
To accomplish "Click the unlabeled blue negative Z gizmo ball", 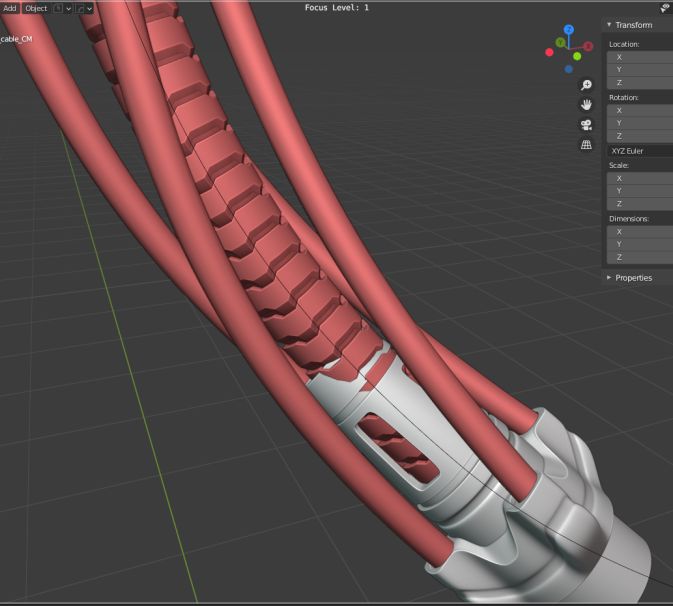I will pyautogui.click(x=568, y=69).
